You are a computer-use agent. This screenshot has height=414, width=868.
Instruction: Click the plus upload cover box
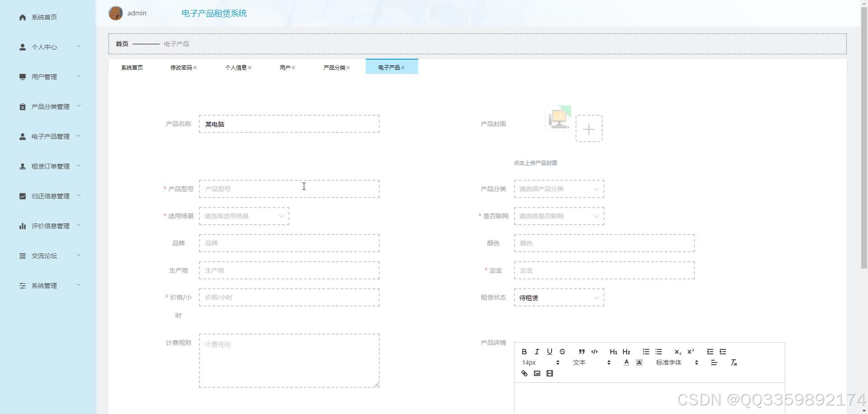589,128
